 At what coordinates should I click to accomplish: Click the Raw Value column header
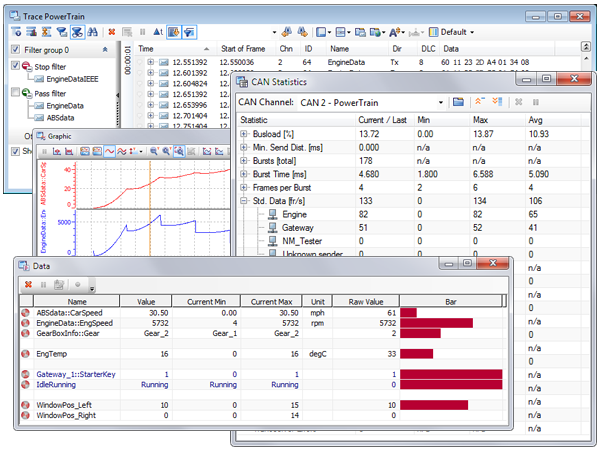368,300
